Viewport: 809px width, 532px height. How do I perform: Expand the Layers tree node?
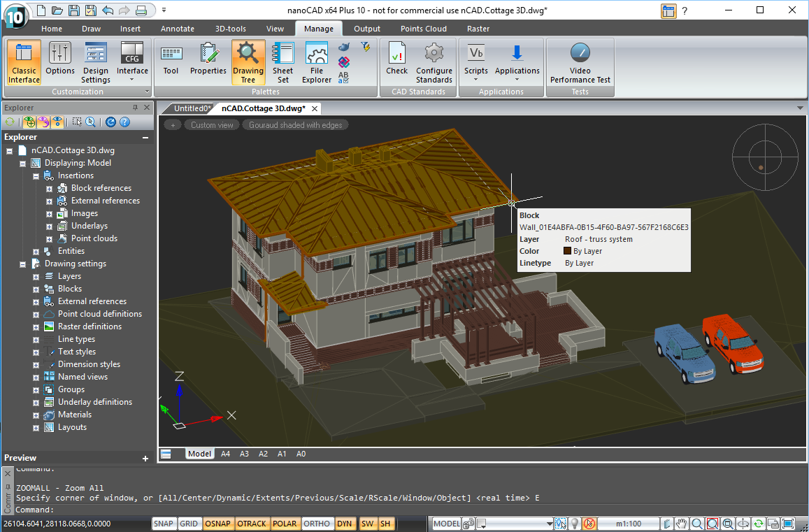click(36, 277)
